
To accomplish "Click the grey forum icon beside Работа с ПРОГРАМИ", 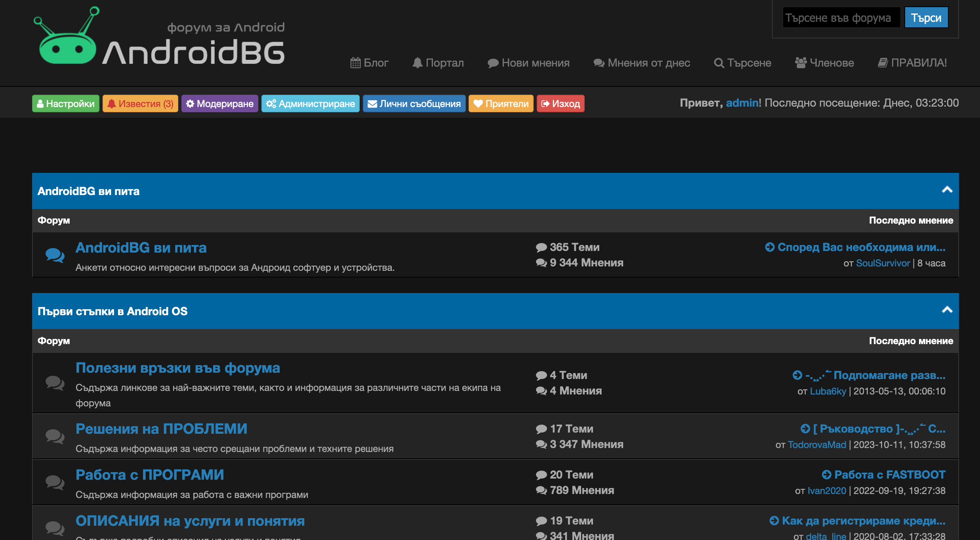I will pyautogui.click(x=55, y=482).
